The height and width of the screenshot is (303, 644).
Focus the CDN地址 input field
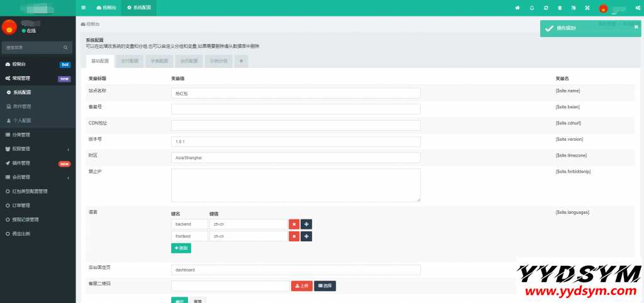(296, 125)
